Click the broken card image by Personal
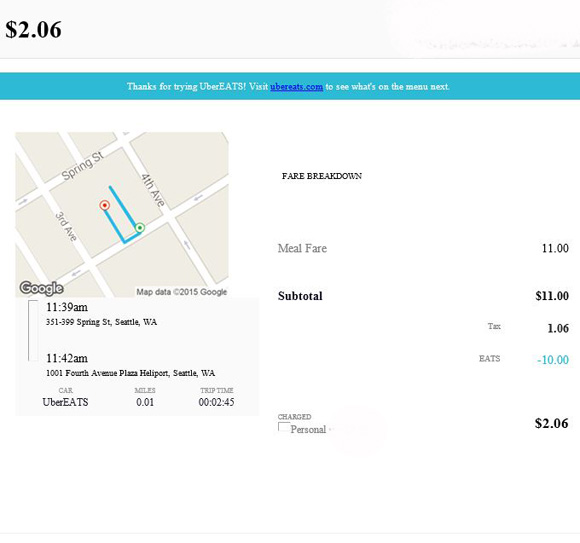 (x=284, y=427)
